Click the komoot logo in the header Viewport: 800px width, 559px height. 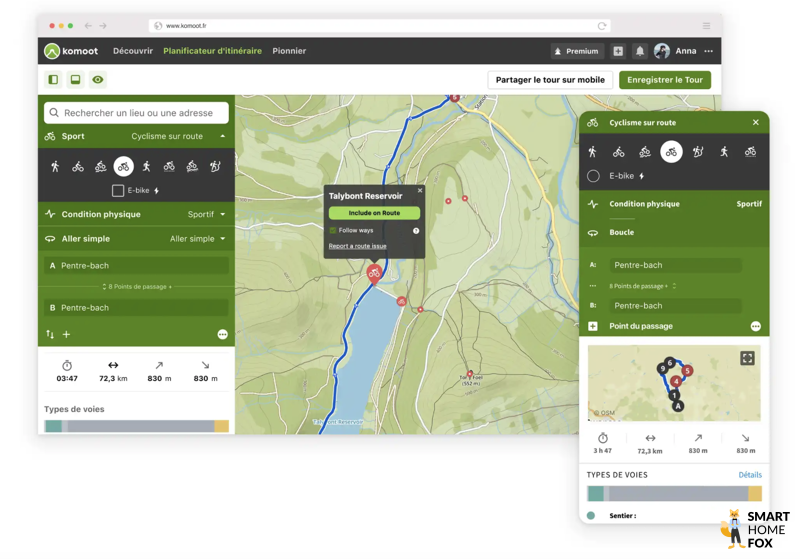pyautogui.click(x=71, y=51)
